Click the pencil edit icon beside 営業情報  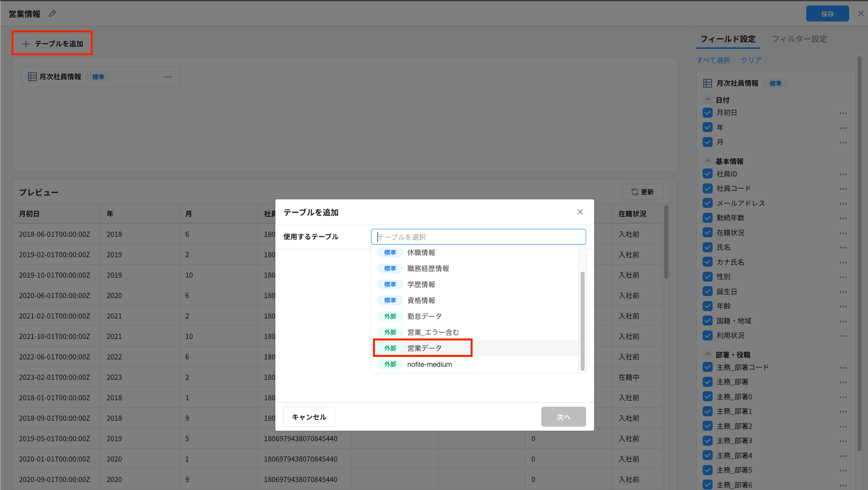click(52, 14)
